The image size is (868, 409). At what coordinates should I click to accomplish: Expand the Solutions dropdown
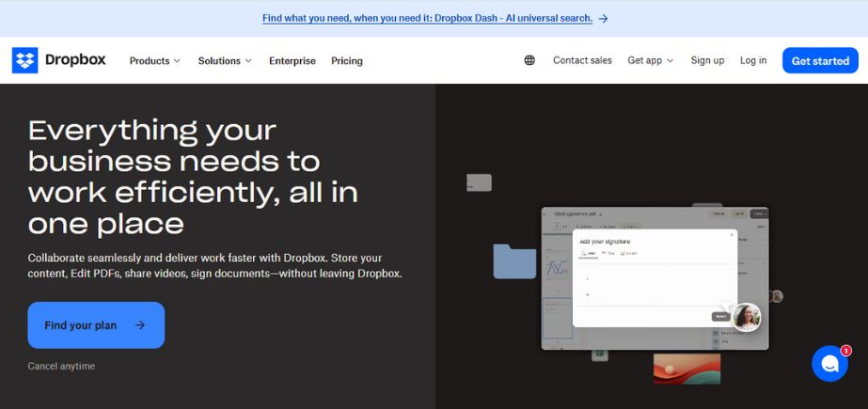226,61
